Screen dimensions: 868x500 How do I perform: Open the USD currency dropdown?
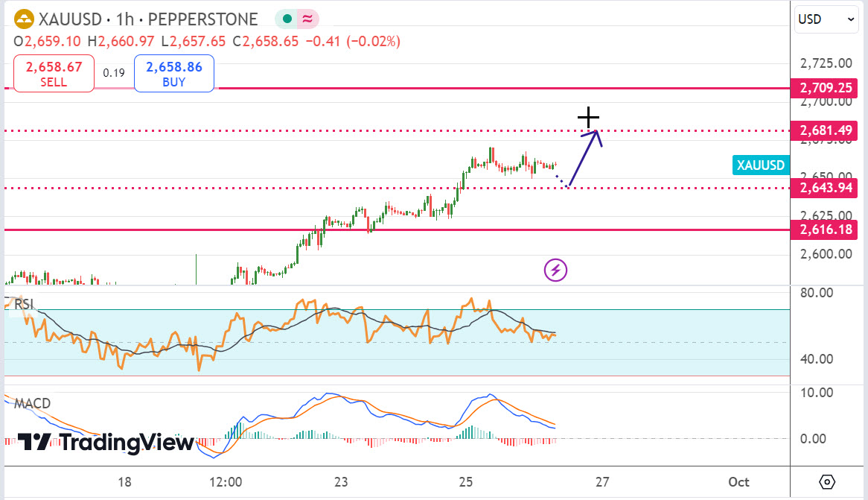click(826, 19)
